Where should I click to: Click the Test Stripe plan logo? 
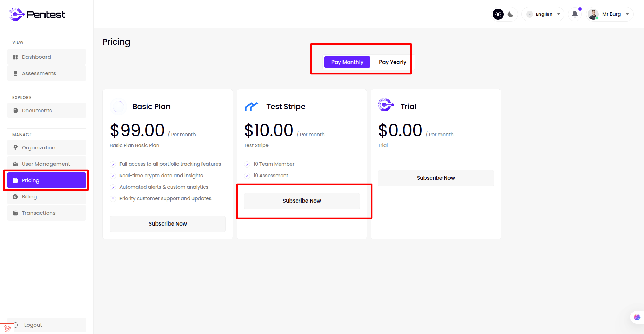tap(252, 106)
